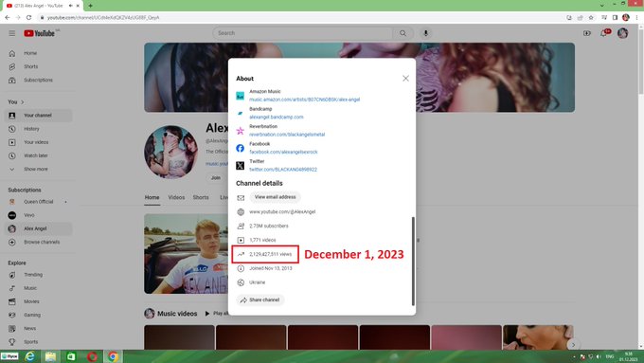Image resolution: width=644 pixels, height=363 pixels.
Task: Open File Explorer from taskbar
Action: 50,356
